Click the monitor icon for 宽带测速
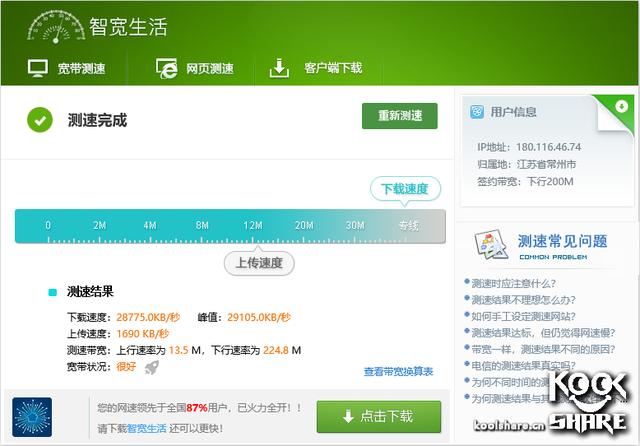This screenshot has height=446, width=640. point(38,68)
